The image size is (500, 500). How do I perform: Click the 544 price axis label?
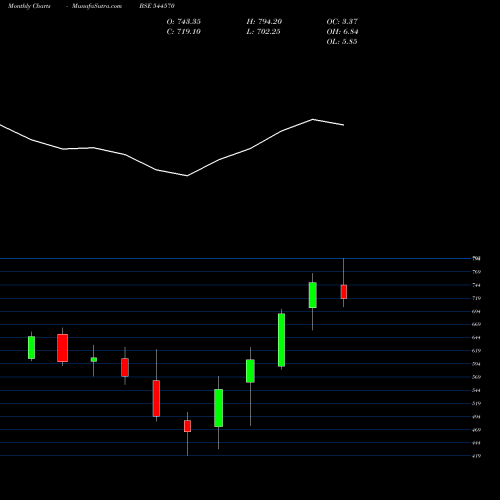(x=477, y=390)
